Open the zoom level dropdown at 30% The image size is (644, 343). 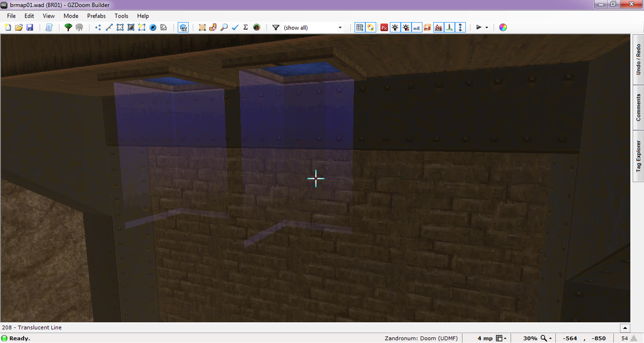click(545, 338)
